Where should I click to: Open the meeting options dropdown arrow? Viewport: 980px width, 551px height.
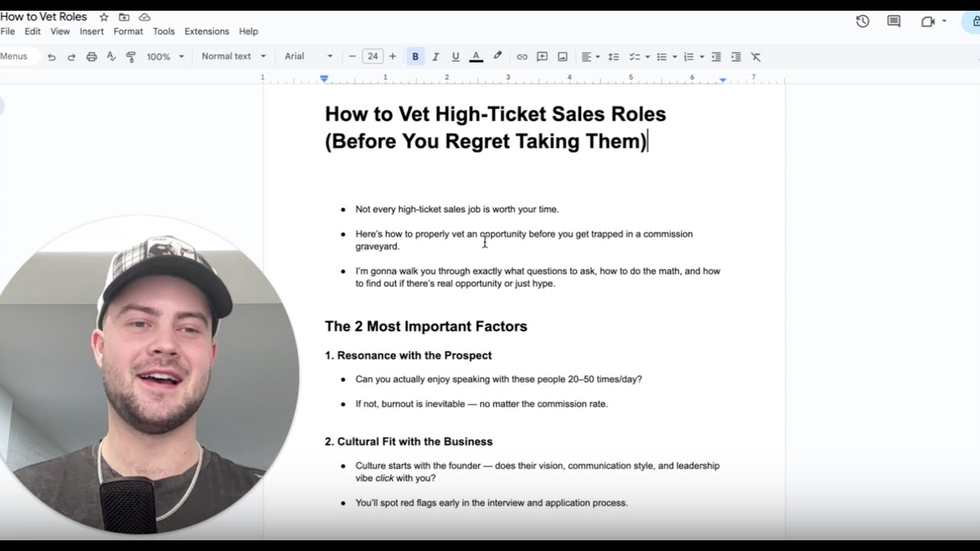(x=944, y=21)
